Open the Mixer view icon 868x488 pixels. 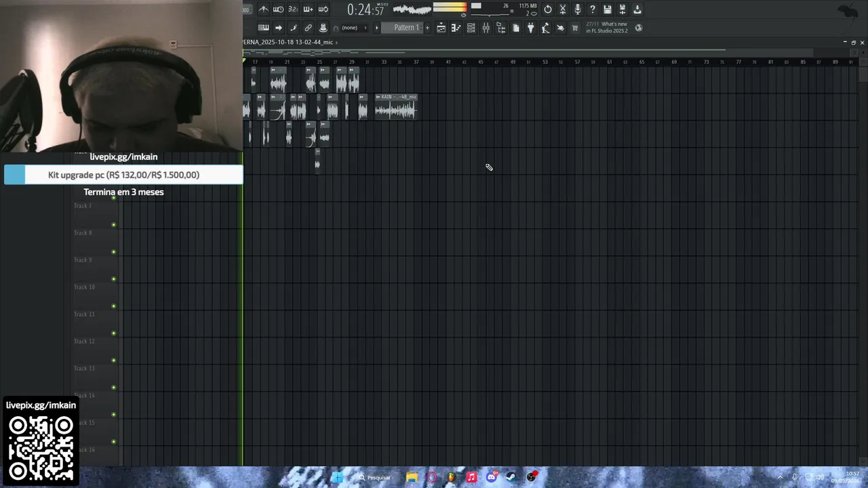click(x=486, y=28)
